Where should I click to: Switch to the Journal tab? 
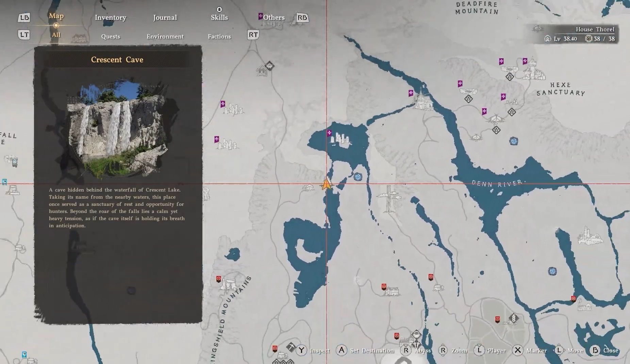[x=165, y=17]
